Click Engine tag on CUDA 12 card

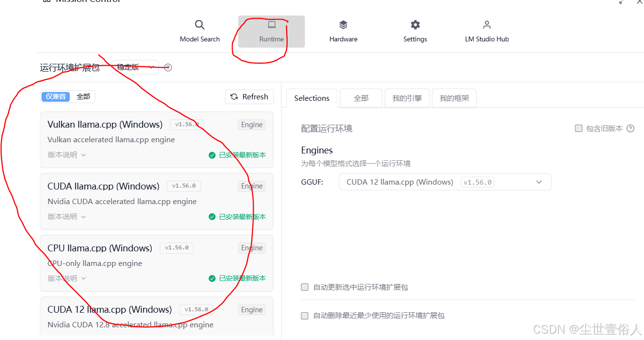point(252,310)
